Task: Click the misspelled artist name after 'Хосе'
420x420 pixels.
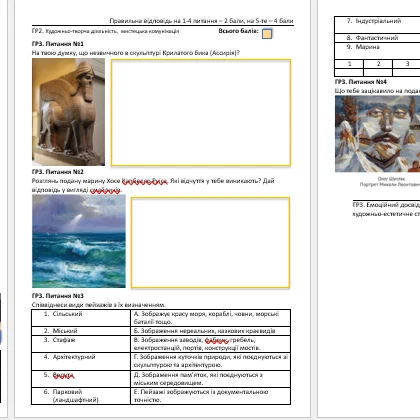Action: point(145,181)
